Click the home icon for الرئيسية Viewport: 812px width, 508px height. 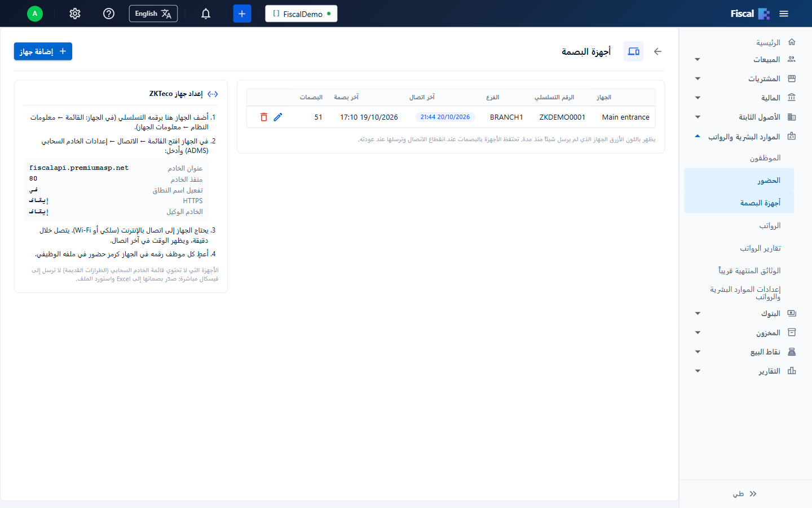(x=792, y=42)
